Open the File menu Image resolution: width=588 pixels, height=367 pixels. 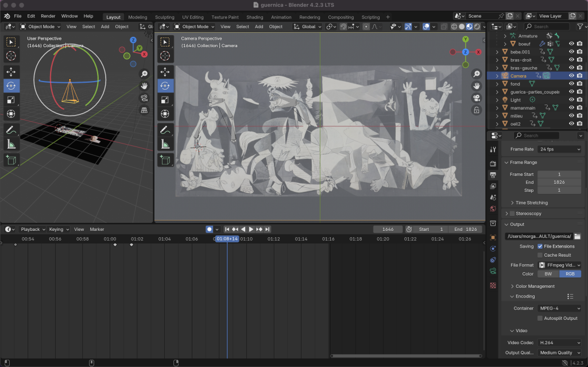(18, 16)
